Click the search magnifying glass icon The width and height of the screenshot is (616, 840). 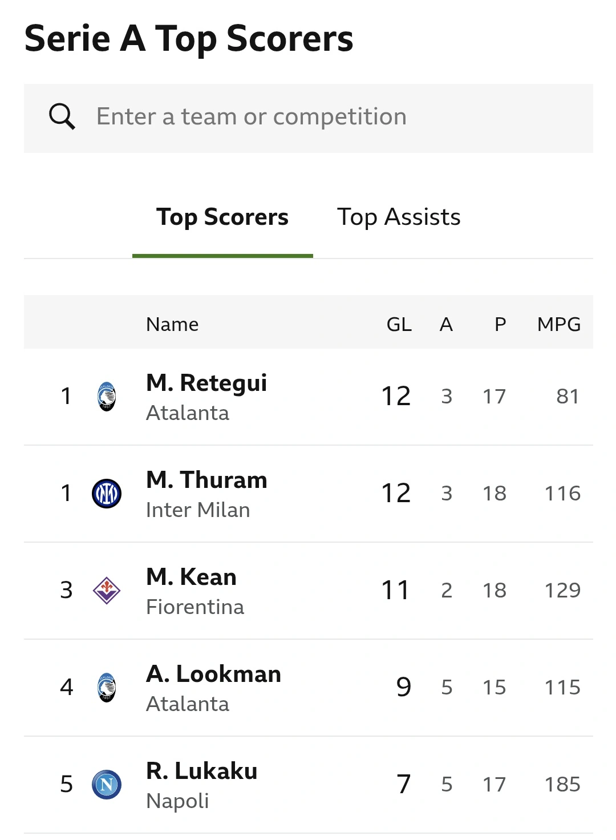(62, 117)
